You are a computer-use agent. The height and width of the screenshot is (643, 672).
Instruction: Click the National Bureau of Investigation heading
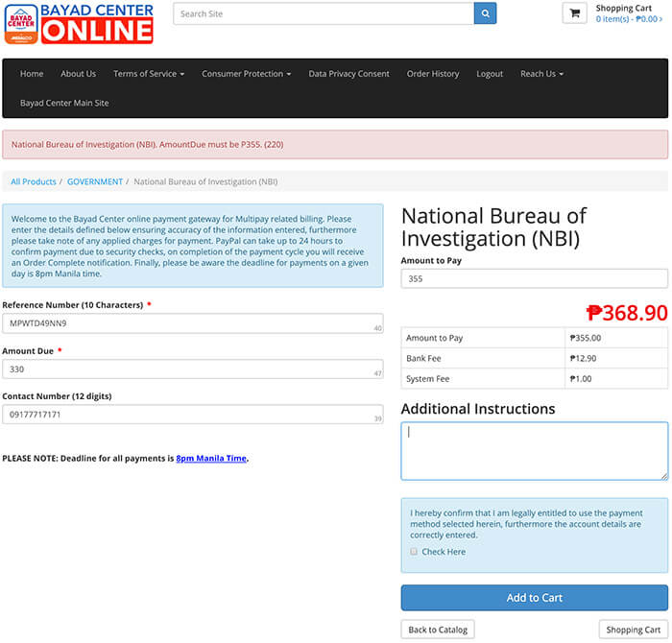point(493,227)
